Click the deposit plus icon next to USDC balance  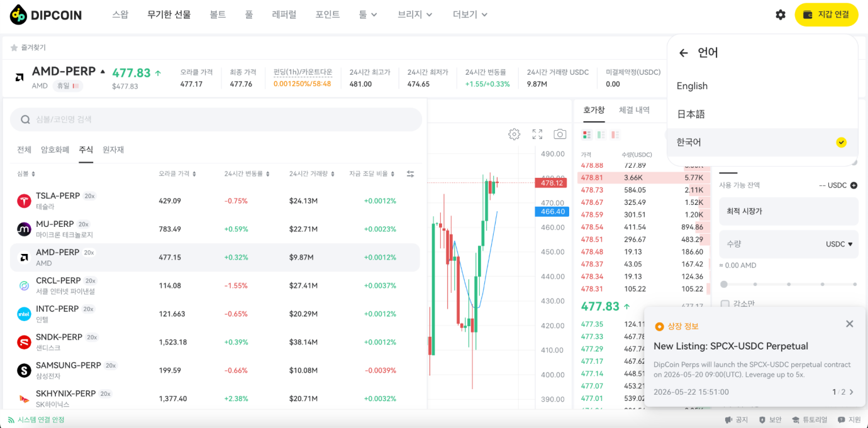click(854, 185)
